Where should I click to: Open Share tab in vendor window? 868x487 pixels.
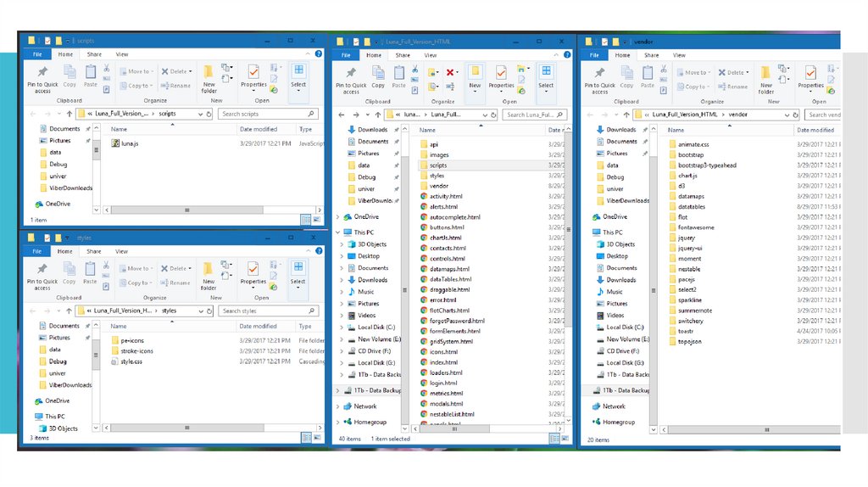coord(652,55)
